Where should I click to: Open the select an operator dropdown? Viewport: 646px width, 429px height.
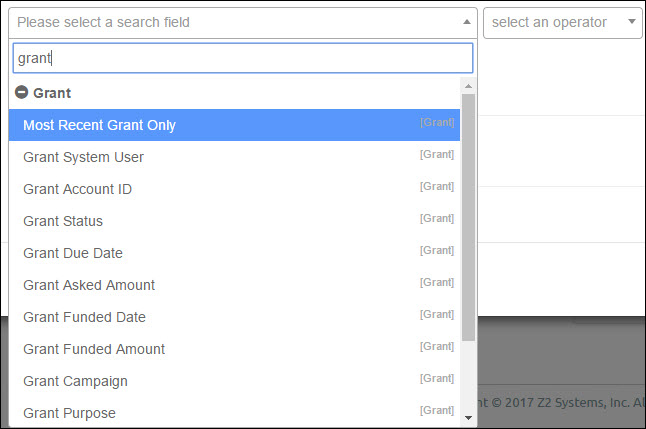pyautogui.click(x=562, y=23)
